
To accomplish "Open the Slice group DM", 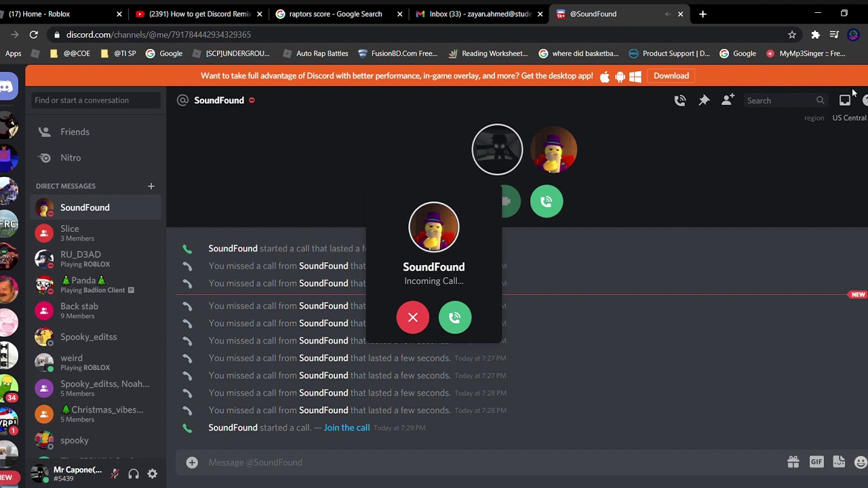I will click(96, 233).
